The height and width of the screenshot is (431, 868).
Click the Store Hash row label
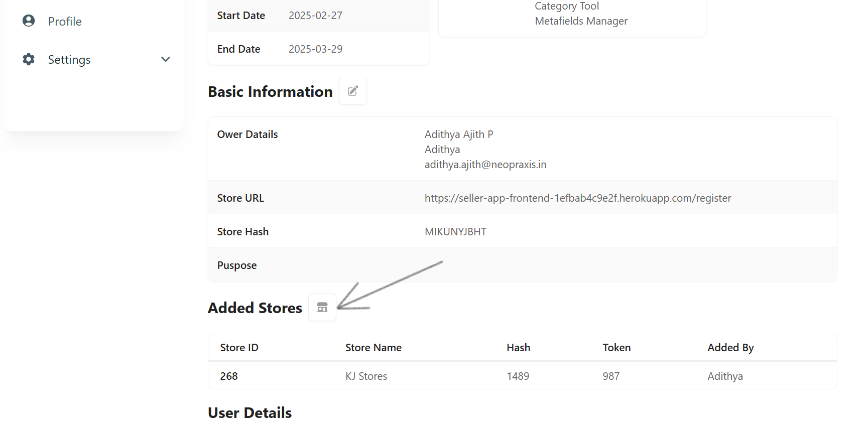coord(243,232)
